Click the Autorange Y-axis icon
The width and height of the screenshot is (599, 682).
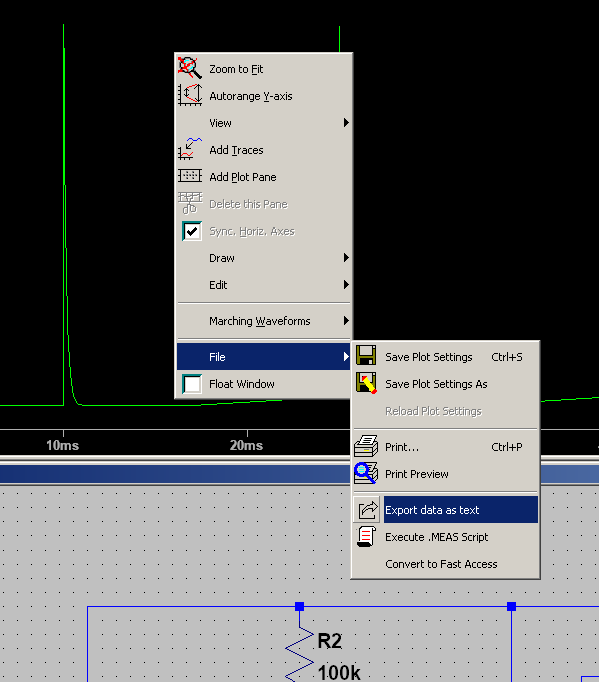coord(190,95)
